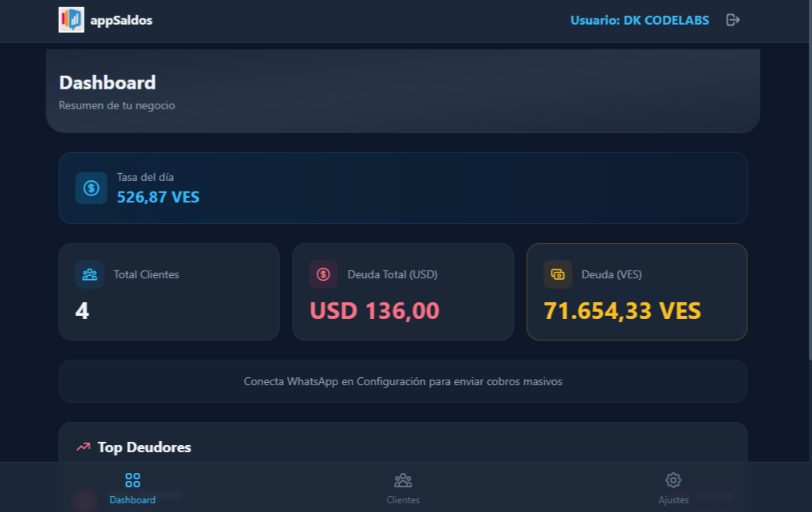Click the appSaldos logo icon
Screen dimensions: 812x512
point(72,20)
